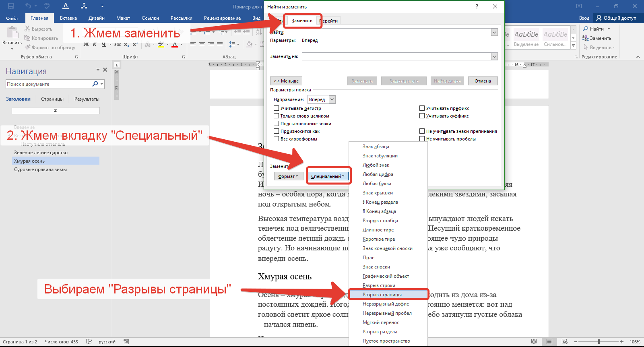Click the Выделить cursor icon in ribbon
The height and width of the screenshot is (347, 644).
click(586, 47)
